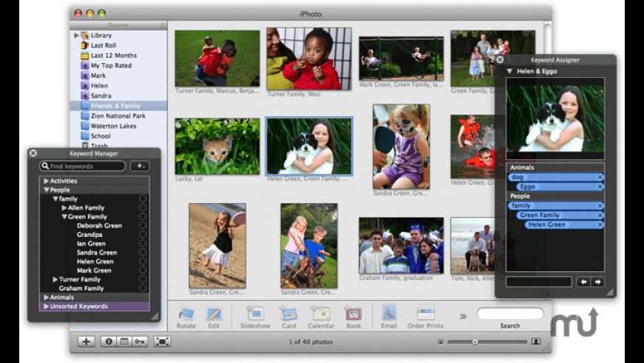Click the thumbnail size slider
The image size is (644, 363).
(475, 342)
